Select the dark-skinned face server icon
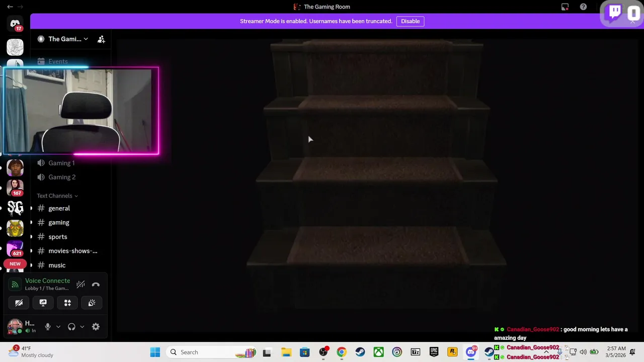 tap(15, 168)
